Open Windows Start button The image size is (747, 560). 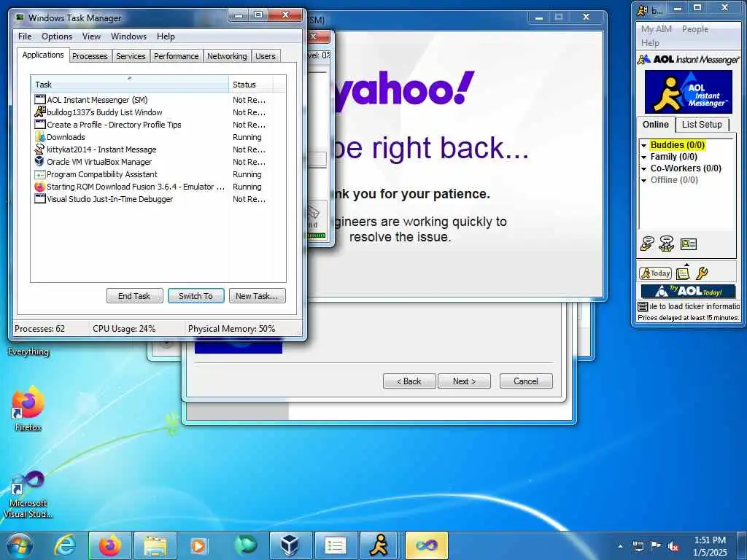coord(20,545)
